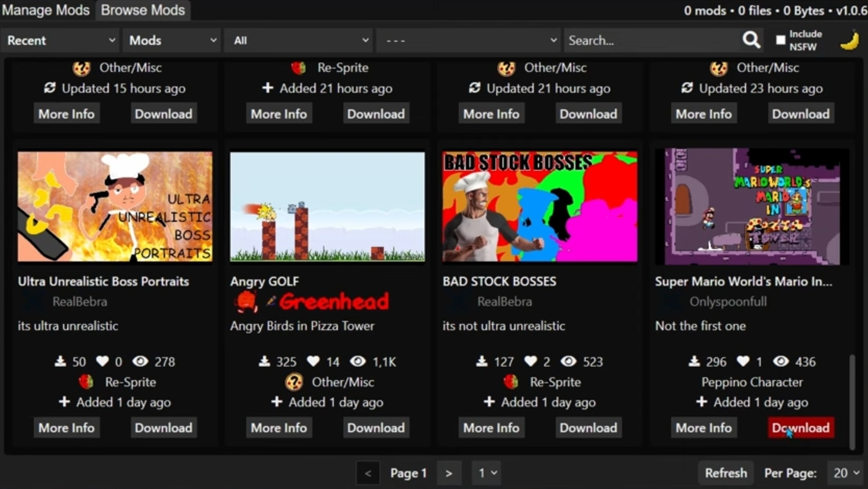Download the BAD STOCK BOSSES mod
Viewport: 868px width, 489px height.
588,428
